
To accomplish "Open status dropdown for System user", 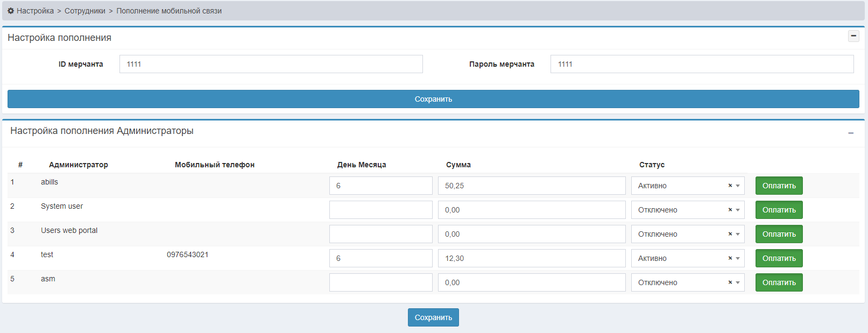I will click(738, 210).
